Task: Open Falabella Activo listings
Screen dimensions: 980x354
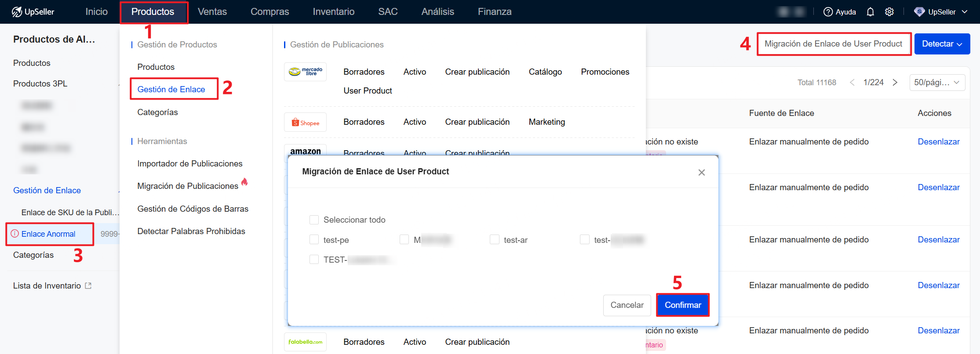Action: point(415,342)
